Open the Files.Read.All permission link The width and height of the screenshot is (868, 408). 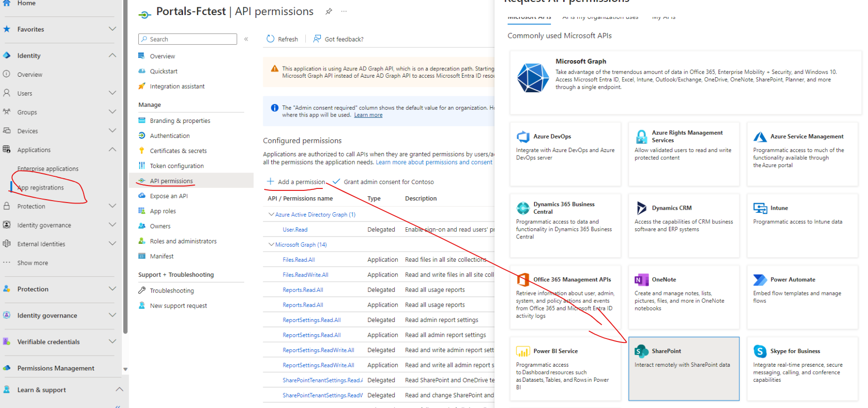click(x=299, y=260)
